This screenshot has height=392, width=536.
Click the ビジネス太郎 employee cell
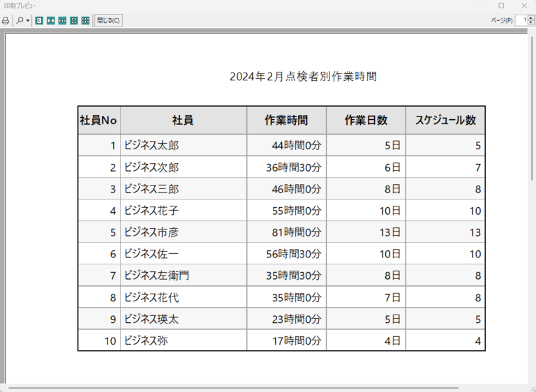[151, 146]
